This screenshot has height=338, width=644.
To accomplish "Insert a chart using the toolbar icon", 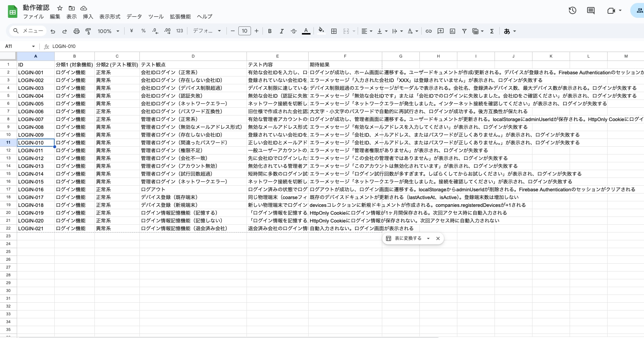I will 452,31.
